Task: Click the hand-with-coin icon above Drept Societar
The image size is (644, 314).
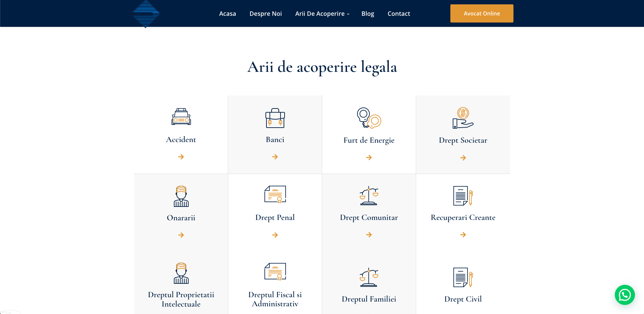Action: 463,118
